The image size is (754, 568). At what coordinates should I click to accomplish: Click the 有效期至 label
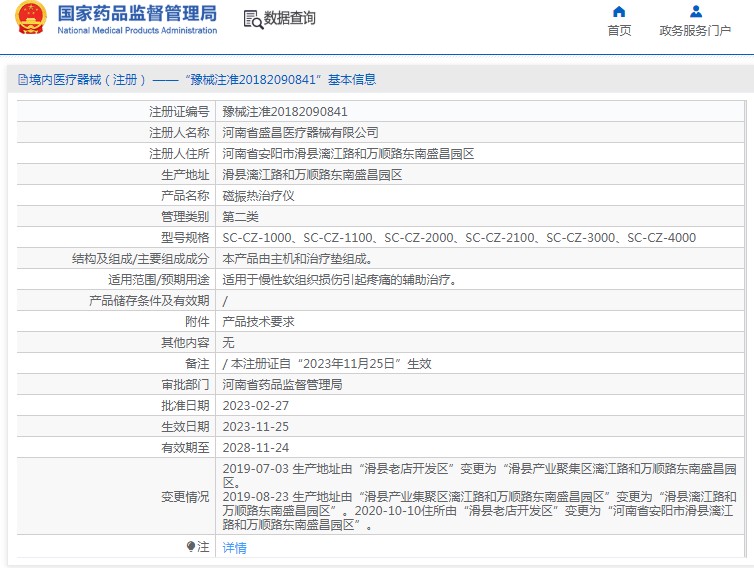pos(185,448)
